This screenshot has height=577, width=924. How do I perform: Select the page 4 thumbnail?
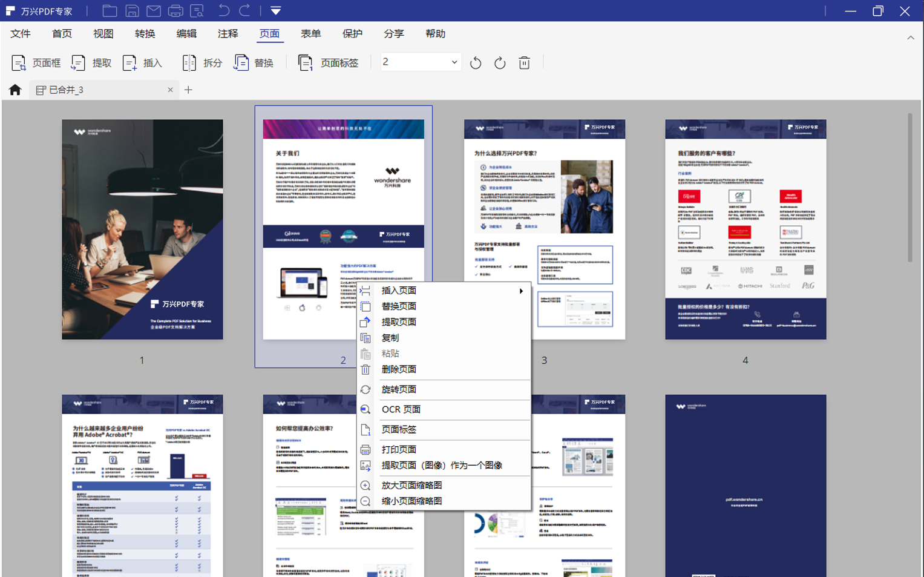coord(745,229)
